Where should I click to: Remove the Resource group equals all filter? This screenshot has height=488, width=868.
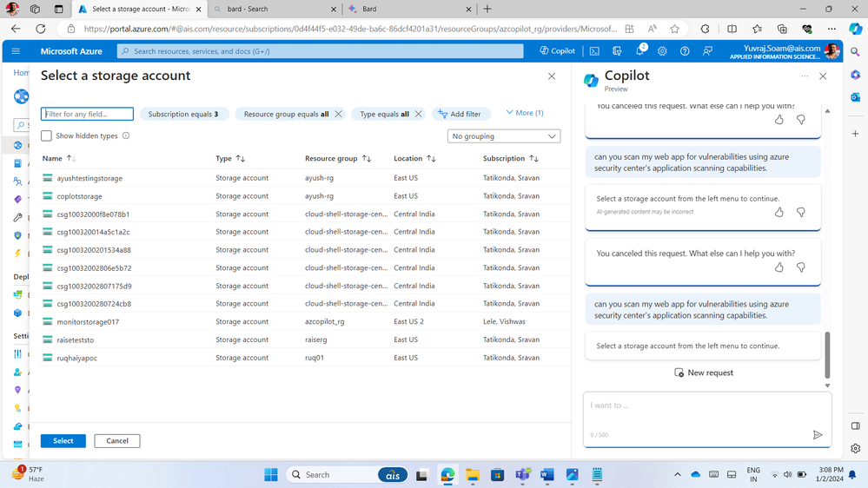click(x=338, y=114)
